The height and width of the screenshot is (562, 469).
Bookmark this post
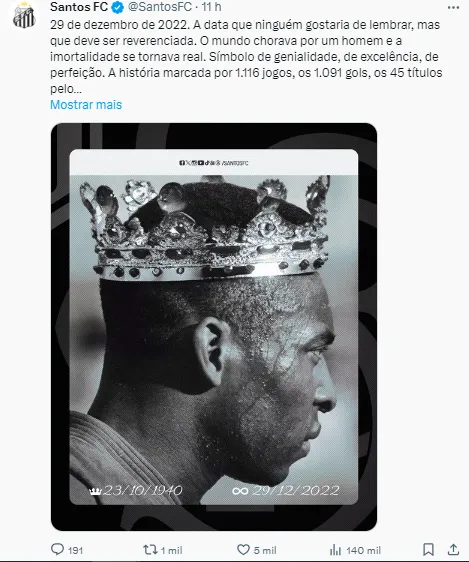pyautogui.click(x=429, y=549)
